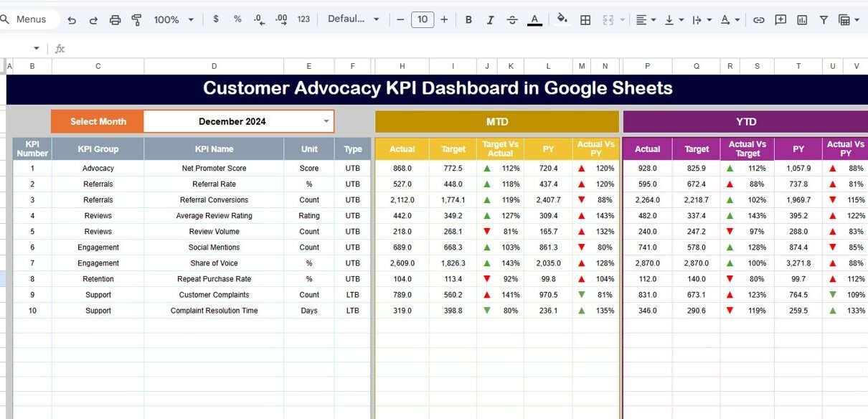
Task: Format selection as currency
Action: (216, 19)
